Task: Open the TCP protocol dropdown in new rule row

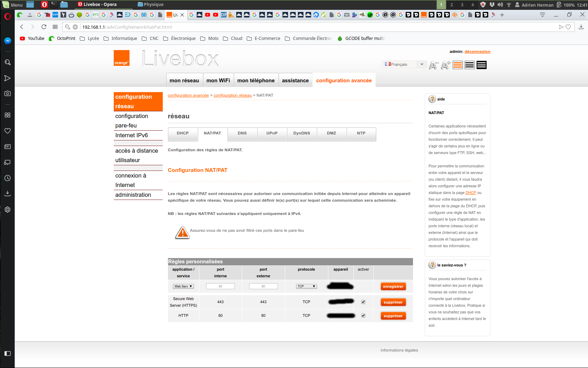Action: (x=307, y=286)
